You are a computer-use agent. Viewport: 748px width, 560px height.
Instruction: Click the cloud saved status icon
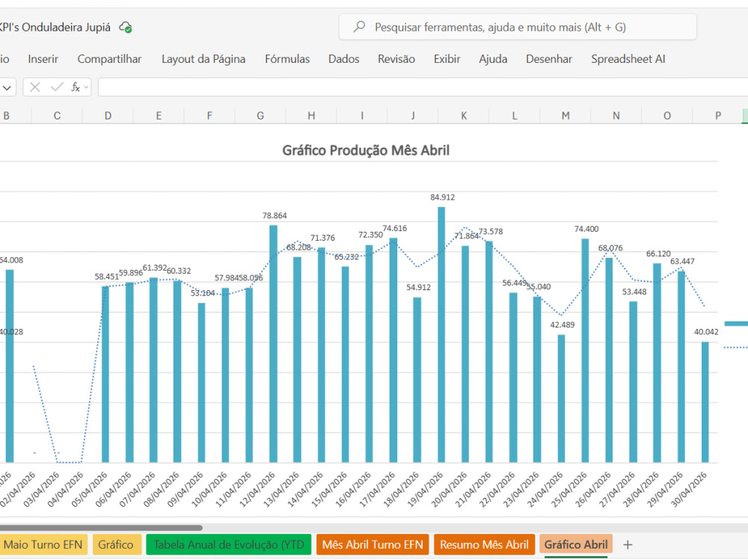[x=126, y=28]
